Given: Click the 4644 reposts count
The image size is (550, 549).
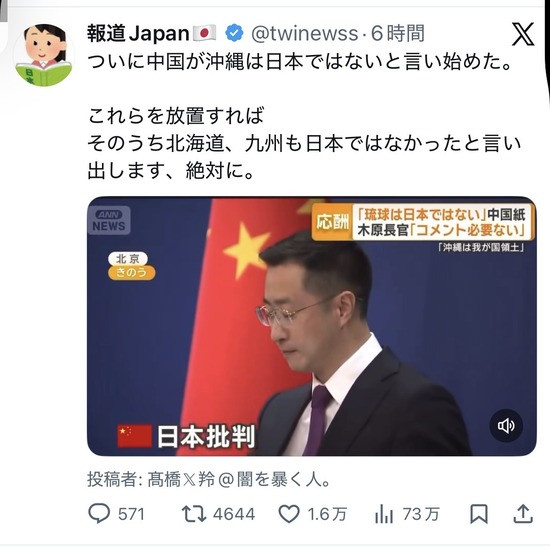Looking at the screenshot, I should (x=234, y=515).
